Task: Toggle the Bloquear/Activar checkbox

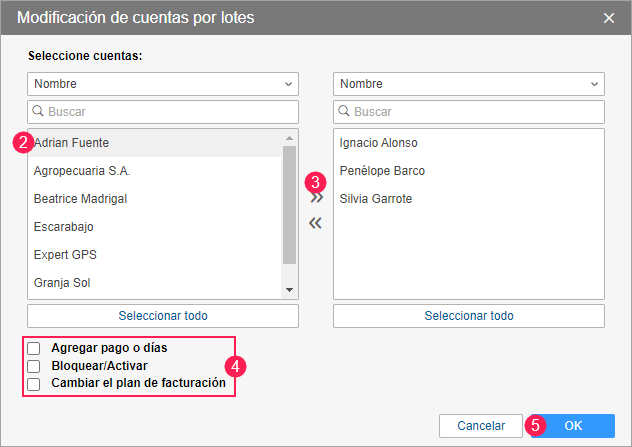Action: click(34, 366)
